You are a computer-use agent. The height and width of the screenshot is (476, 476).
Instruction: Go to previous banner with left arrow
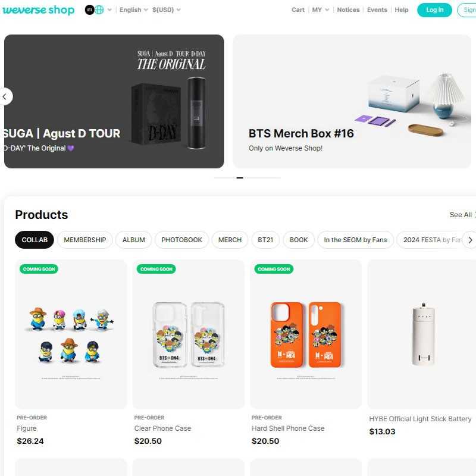tap(5, 96)
